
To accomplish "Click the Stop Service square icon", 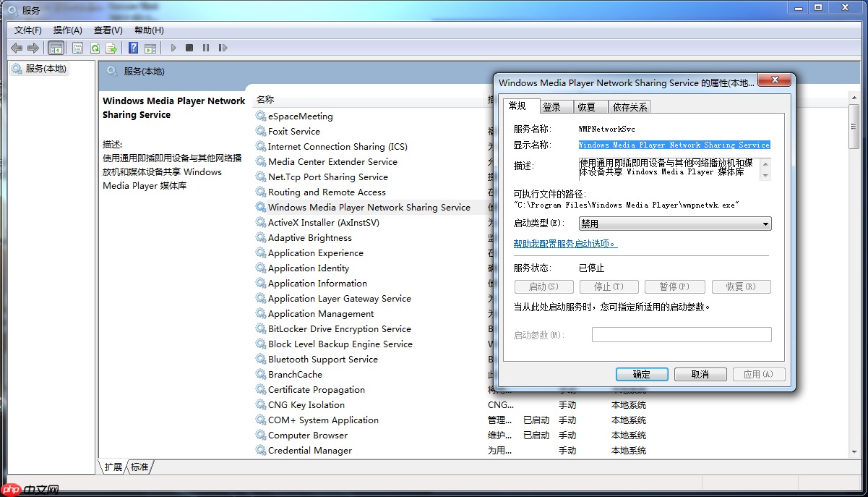I will (189, 48).
